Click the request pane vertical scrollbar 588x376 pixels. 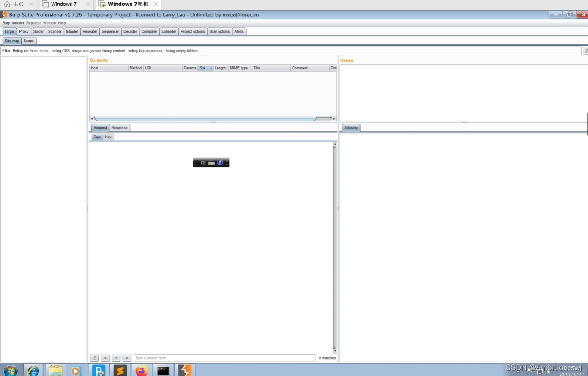335,248
